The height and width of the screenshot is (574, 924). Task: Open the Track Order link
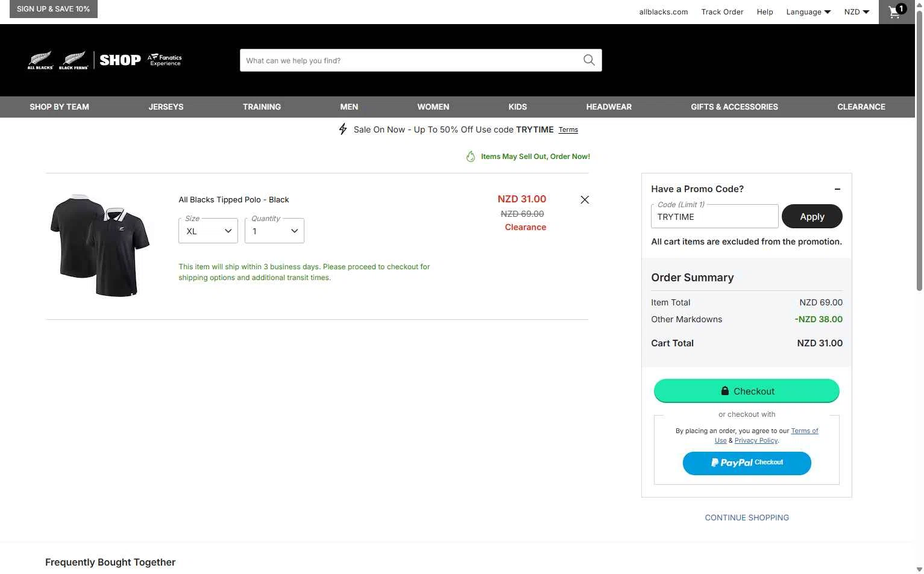click(x=722, y=11)
